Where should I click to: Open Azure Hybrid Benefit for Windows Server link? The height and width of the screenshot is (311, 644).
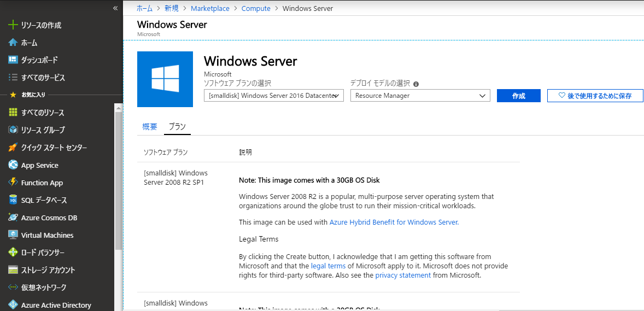coord(394,222)
